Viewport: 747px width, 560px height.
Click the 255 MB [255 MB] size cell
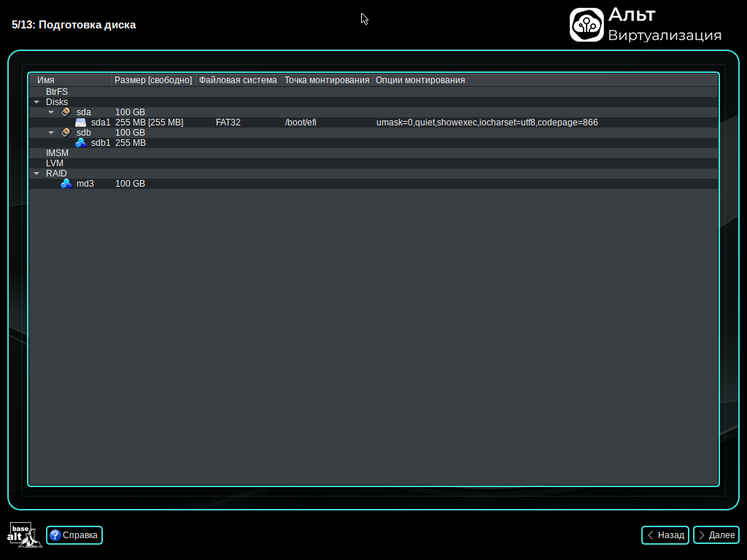click(x=149, y=122)
